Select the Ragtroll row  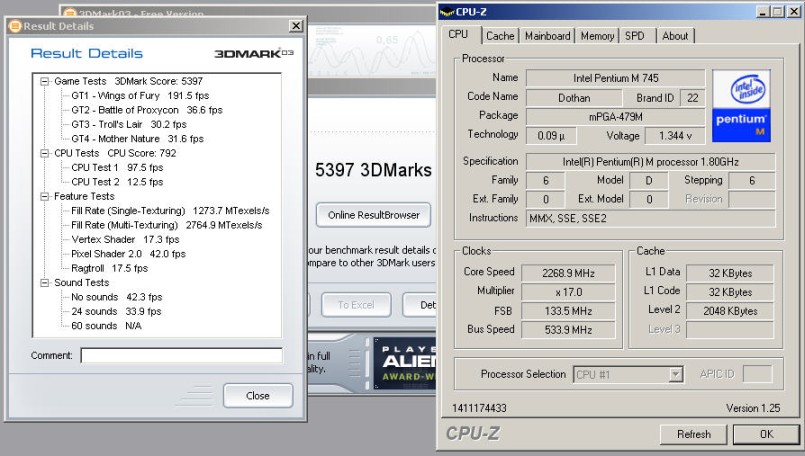click(x=109, y=268)
